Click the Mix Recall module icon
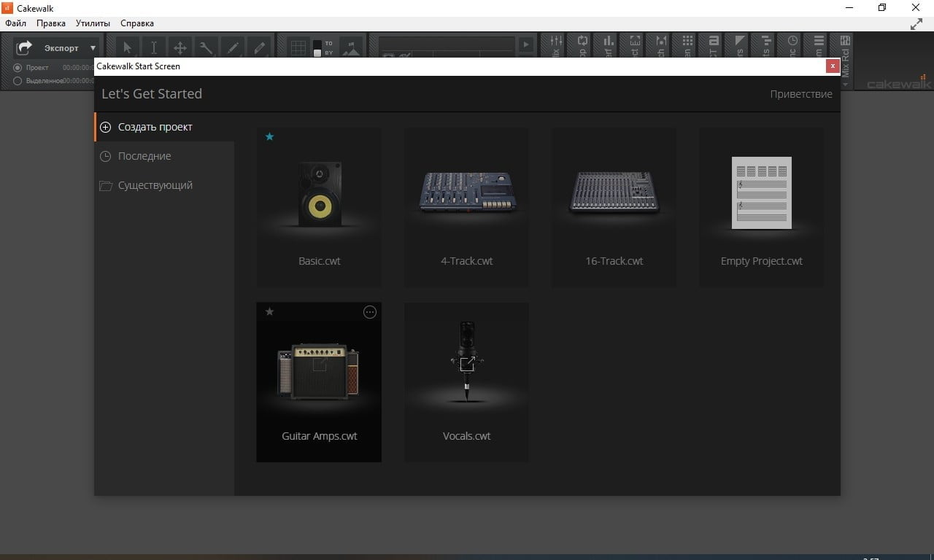The height and width of the screenshot is (560, 934). 845,41
